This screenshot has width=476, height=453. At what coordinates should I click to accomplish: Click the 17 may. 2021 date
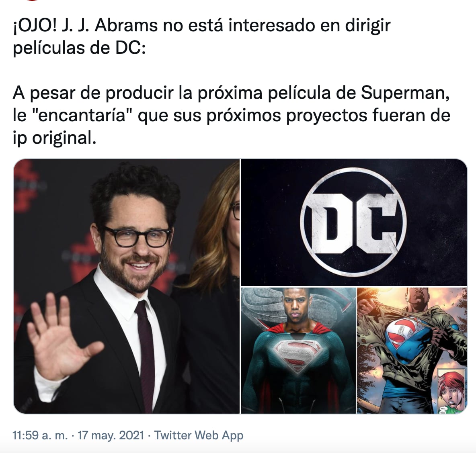pyautogui.click(x=111, y=435)
